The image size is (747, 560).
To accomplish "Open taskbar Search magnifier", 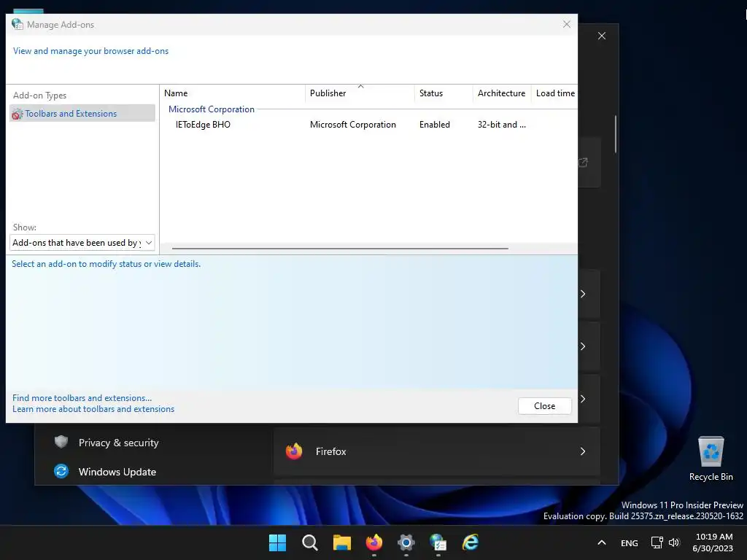I will 309,542.
